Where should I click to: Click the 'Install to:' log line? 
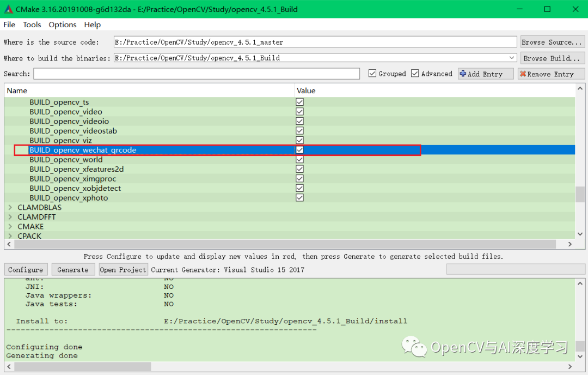pos(211,321)
